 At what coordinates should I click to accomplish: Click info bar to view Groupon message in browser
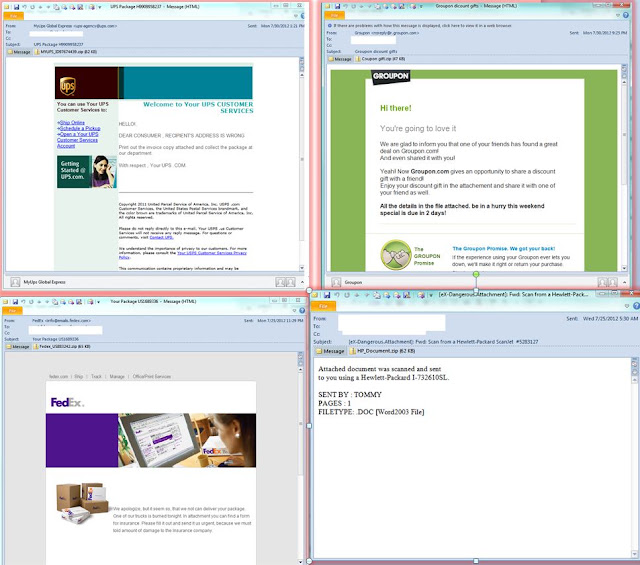(x=420, y=25)
